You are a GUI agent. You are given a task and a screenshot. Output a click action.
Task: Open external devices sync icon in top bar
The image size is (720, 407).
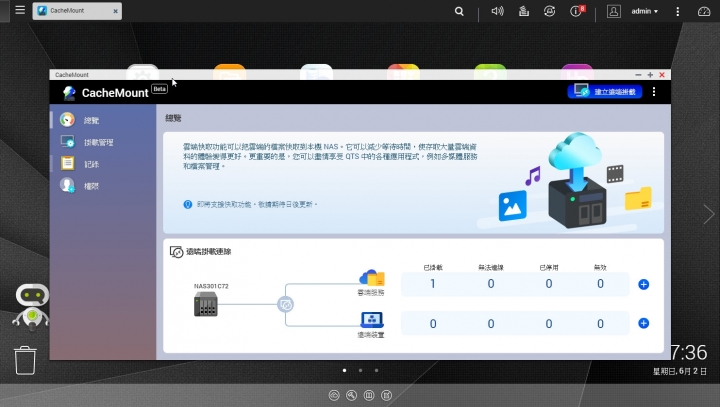549,11
